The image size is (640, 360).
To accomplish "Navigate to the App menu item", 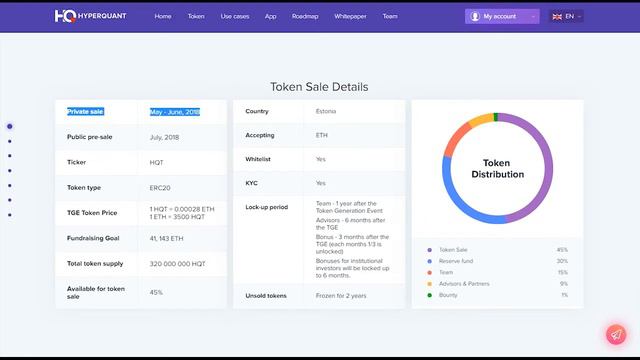I will [x=270, y=17].
